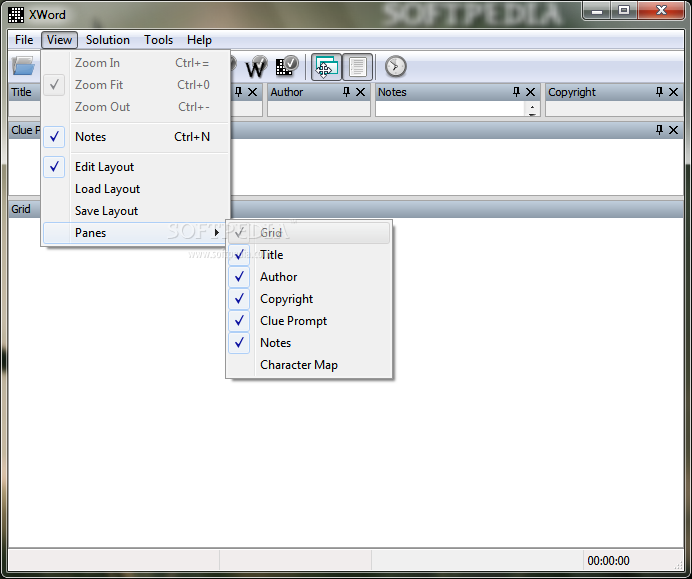Image resolution: width=692 pixels, height=579 pixels.
Task: Click the Grid entry in Panes submenu
Action: pos(309,233)
